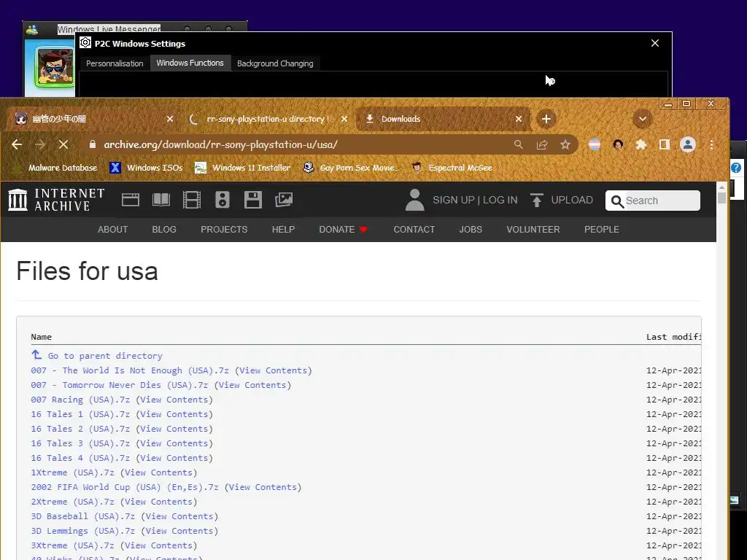Open the Internet Archive images icon
The height and width of the screenshot is (560, 747).
(x=284, y=200)
